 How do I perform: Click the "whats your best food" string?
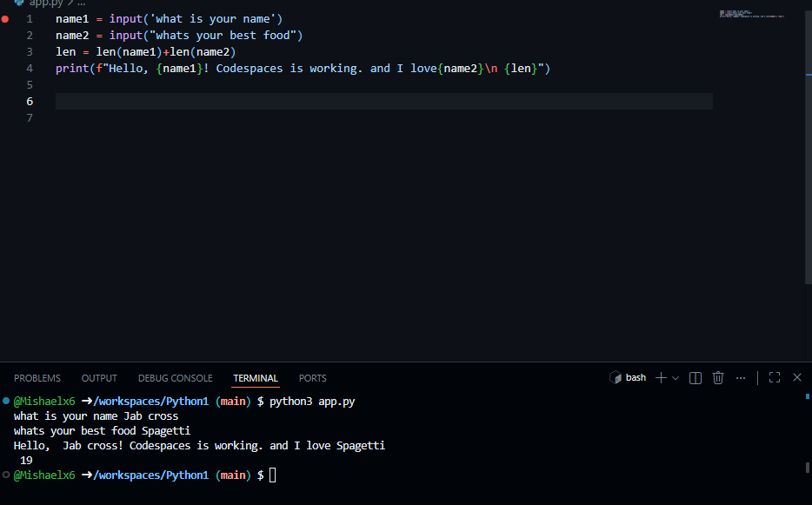coord(223,36)
